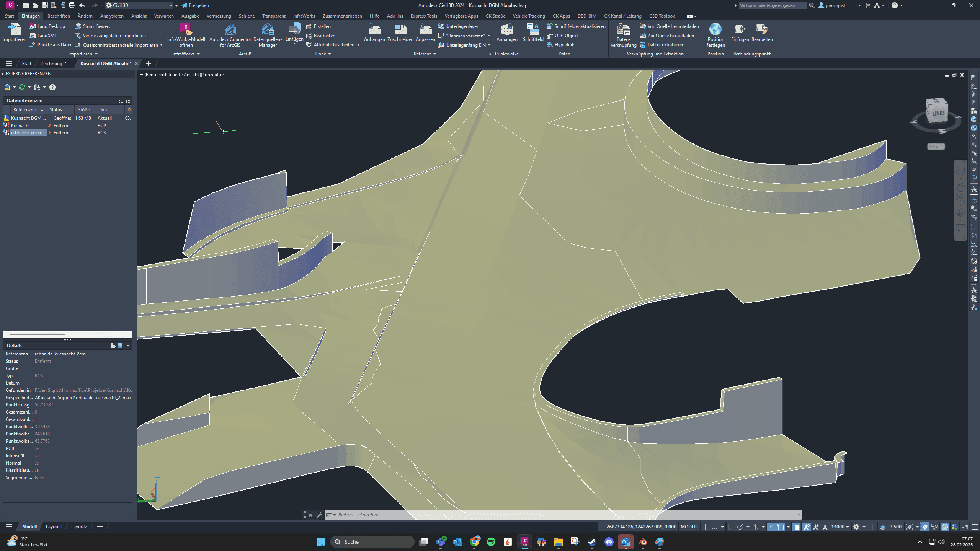Expand the 1:1000 annotation scale dropdown
This screenshot has height=551, width=980.
coord(848,527)
